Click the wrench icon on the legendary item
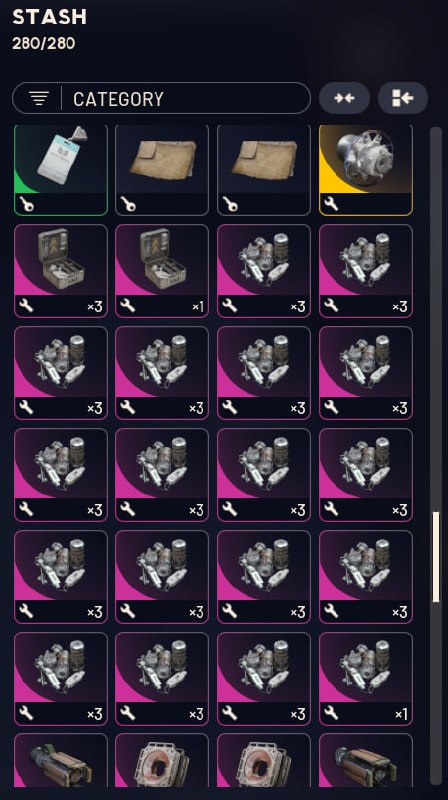Screen dimensions: 448x800 (x=331, y=205)
